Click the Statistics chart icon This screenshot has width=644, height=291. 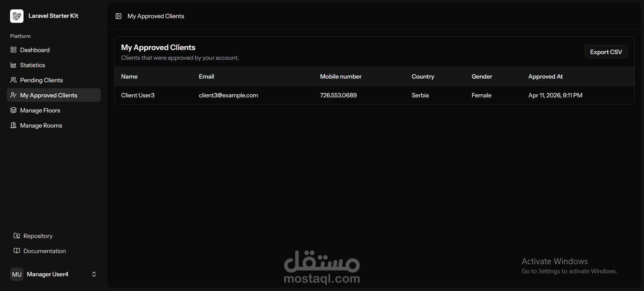[x=13, y=65]
